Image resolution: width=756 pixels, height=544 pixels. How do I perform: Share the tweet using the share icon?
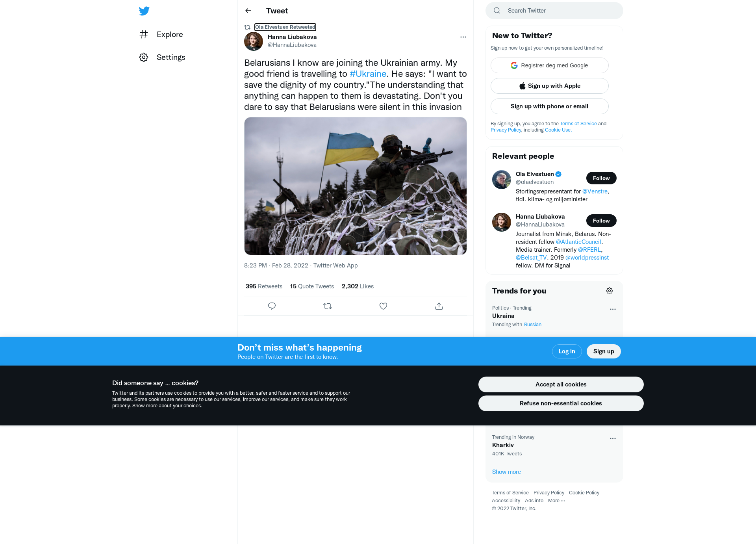point(439,306)
